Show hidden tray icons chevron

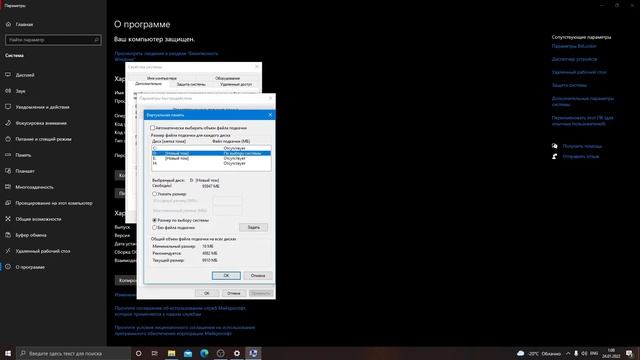(568, 353)
